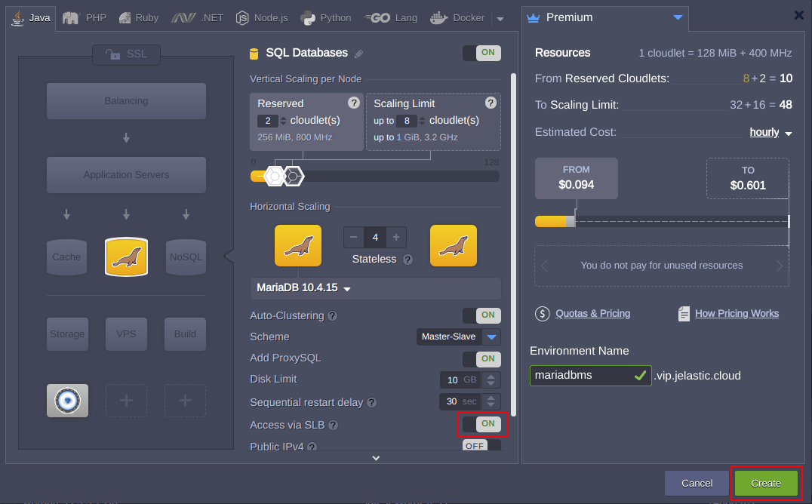
Task: Click the help icon next to Auto-Clustering
Action: click(332, 316)
